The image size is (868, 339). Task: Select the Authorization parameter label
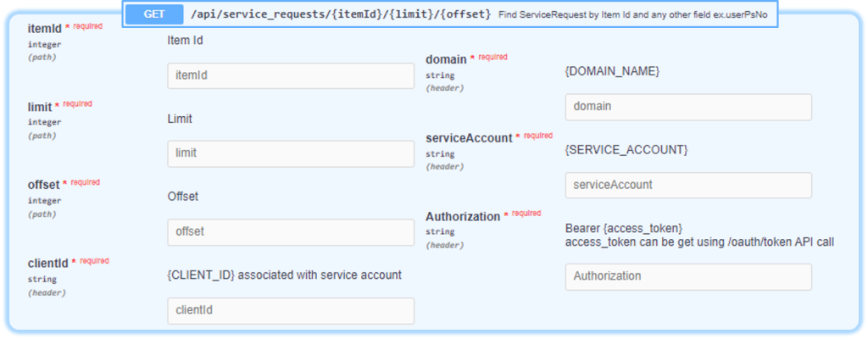click(463, 216)
